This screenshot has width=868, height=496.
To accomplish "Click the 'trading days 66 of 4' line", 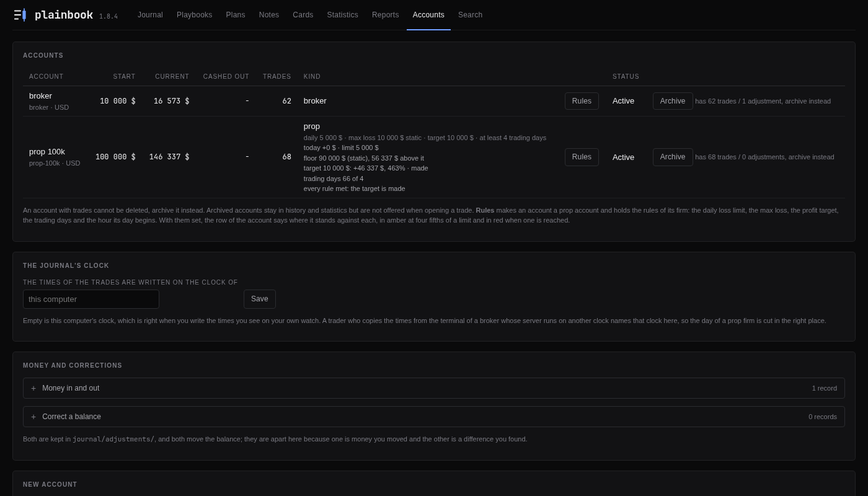I will (x=334, y=179).
